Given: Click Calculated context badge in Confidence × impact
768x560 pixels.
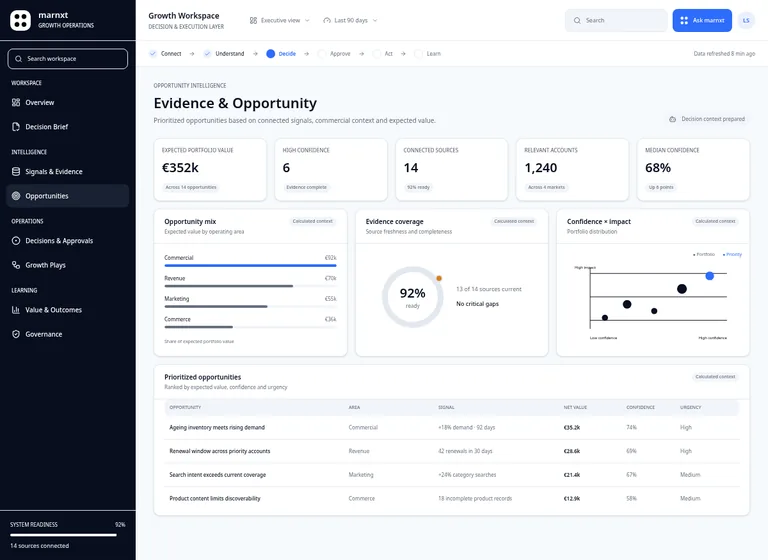Looking at the screenshot, I should pyautogui.click(x=715, y=221).
